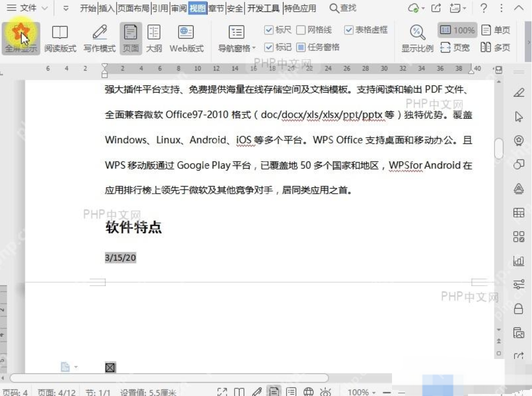Open the more options vertical dots

[x=501, y=8]
